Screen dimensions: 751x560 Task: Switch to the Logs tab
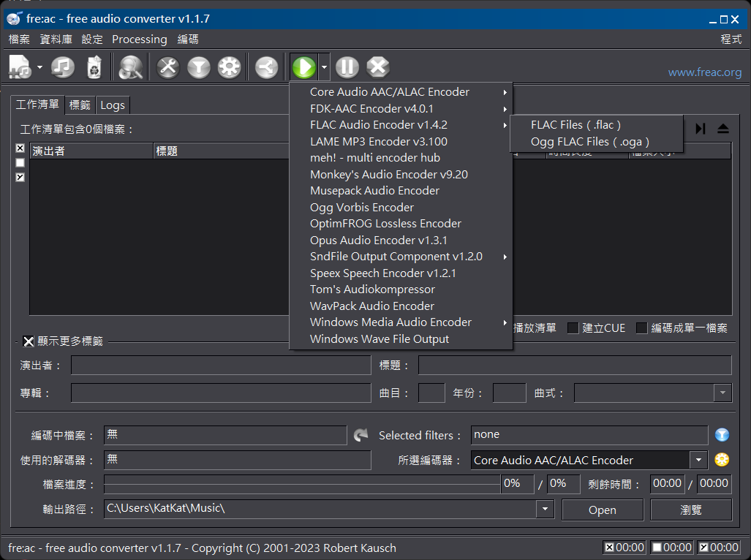pyautogui.click(x=113, y=105)
